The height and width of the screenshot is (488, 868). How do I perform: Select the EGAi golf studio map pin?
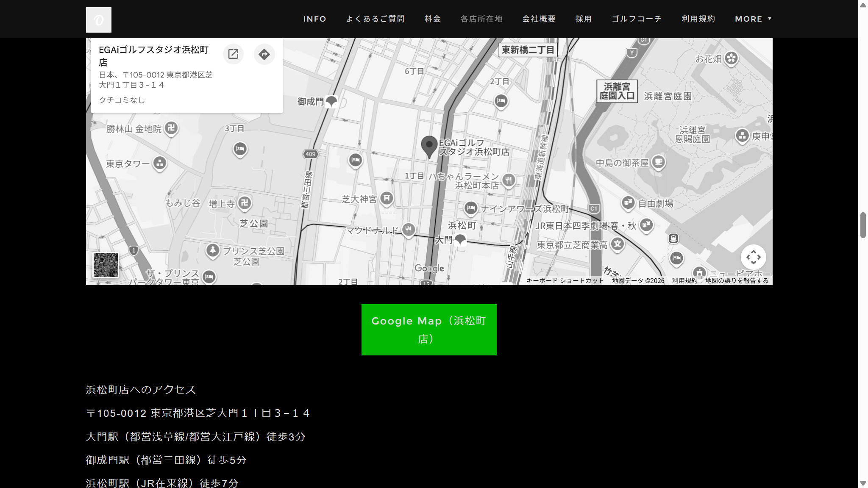(x=429, y=147)
